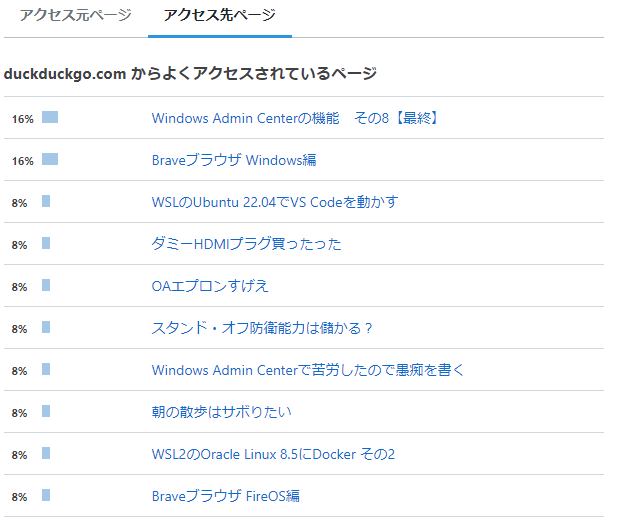
Task: Click the 8% value in the スタンド・オフ防衛能力 row
Action: (x=19, y=329)
